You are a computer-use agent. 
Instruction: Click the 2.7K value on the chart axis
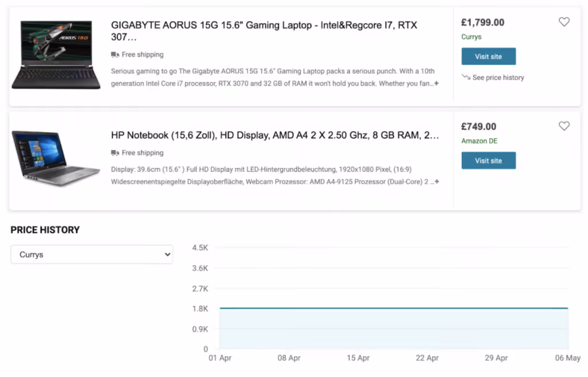(x=200, y=288)
